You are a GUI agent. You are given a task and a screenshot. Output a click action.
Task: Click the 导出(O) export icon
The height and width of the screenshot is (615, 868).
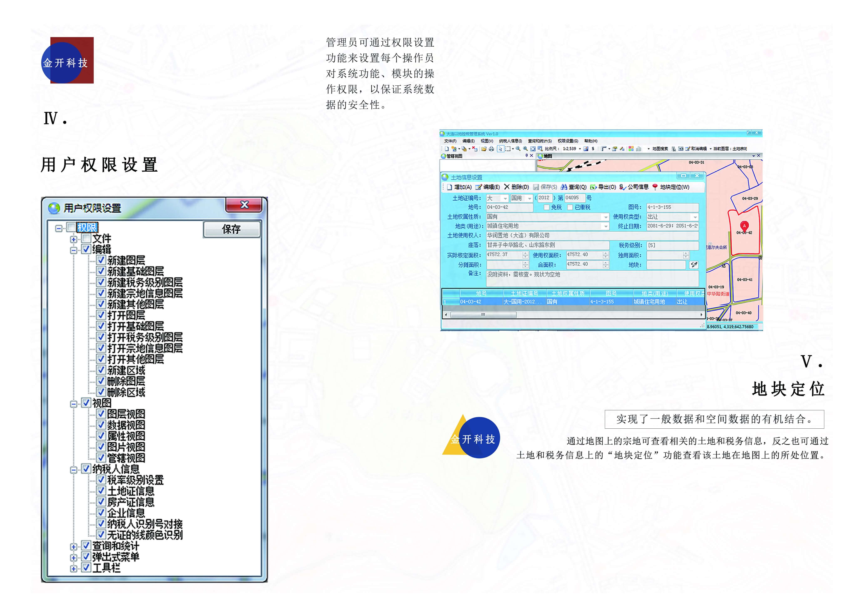click(x=594, y=187)
